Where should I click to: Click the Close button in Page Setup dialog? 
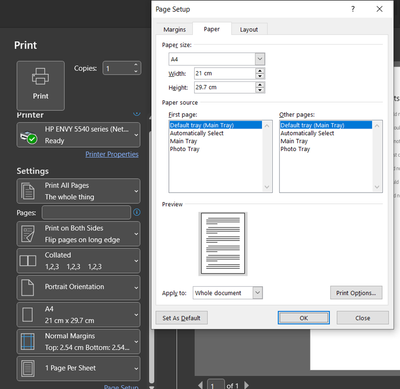point(363,318)
